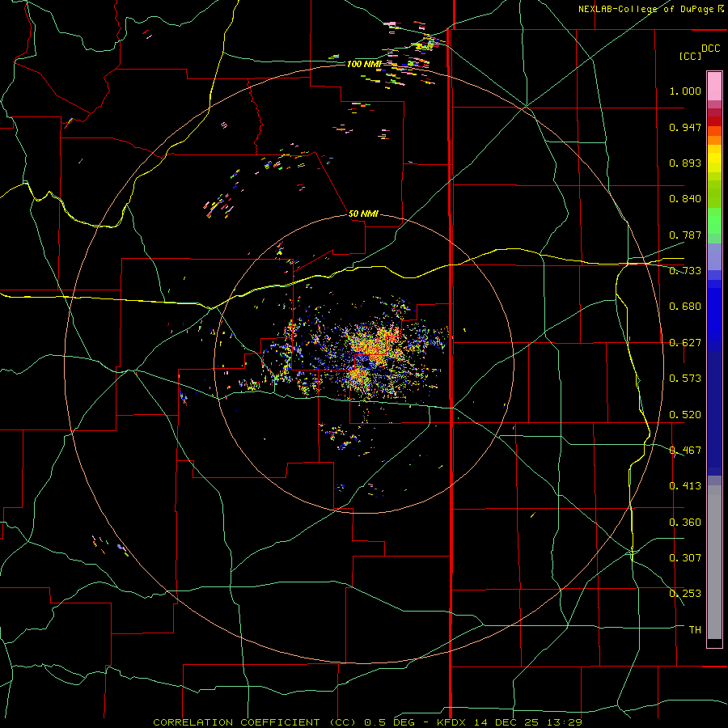Click the 0.573 scale value
This screenshot has height=728, width=728.
pos(685,379)
